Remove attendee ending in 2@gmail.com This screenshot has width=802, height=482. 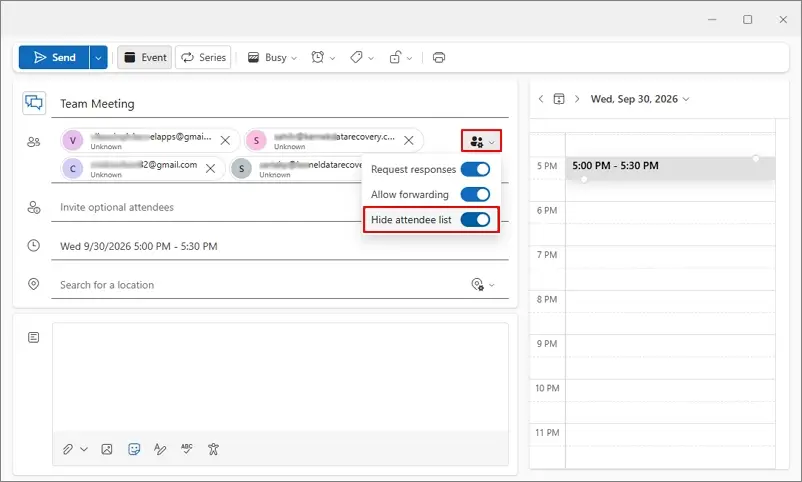(x=210, y=168)
